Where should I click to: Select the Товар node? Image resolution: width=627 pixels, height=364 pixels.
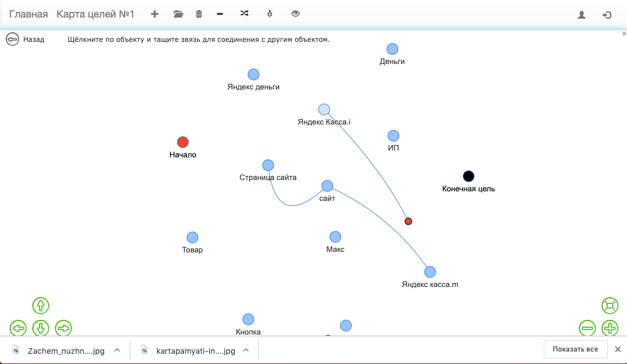tap(193, 237)
